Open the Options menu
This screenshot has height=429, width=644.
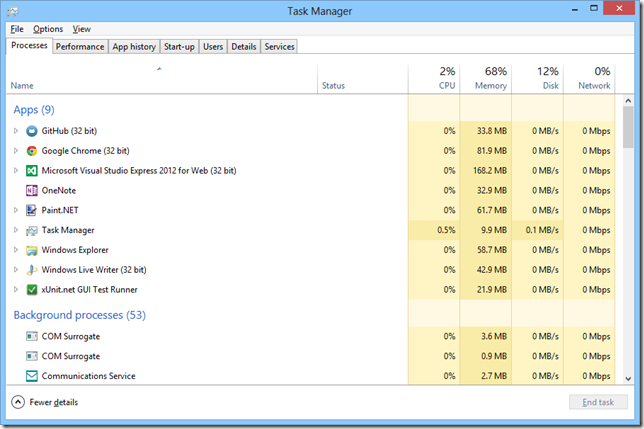[x=48, y=29]
